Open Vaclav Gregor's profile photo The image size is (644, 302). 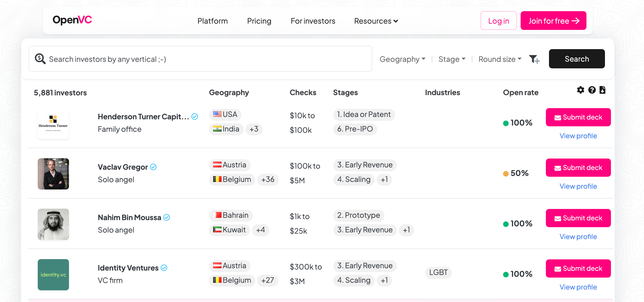coord(53,174)
